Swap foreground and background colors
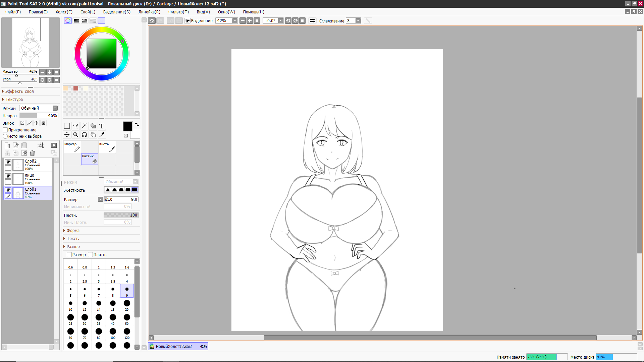This screenshot has width=644, height=362. 137,124
